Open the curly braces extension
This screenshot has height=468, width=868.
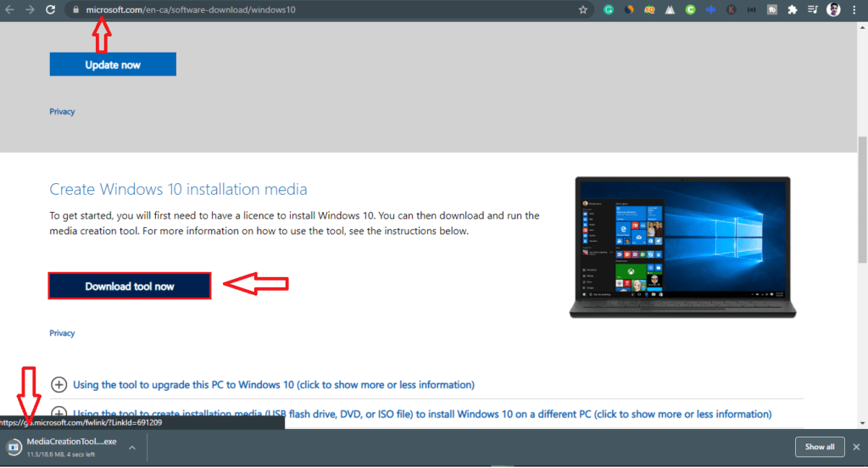click(x=752, y=9)
